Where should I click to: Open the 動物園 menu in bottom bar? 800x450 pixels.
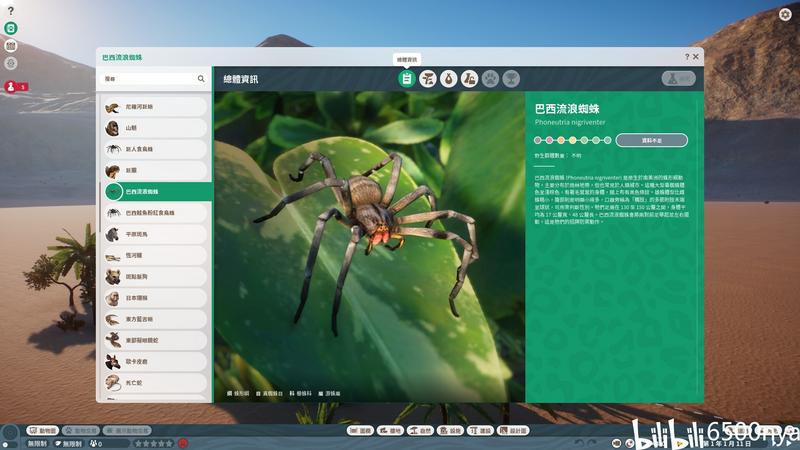click(43, 431)
